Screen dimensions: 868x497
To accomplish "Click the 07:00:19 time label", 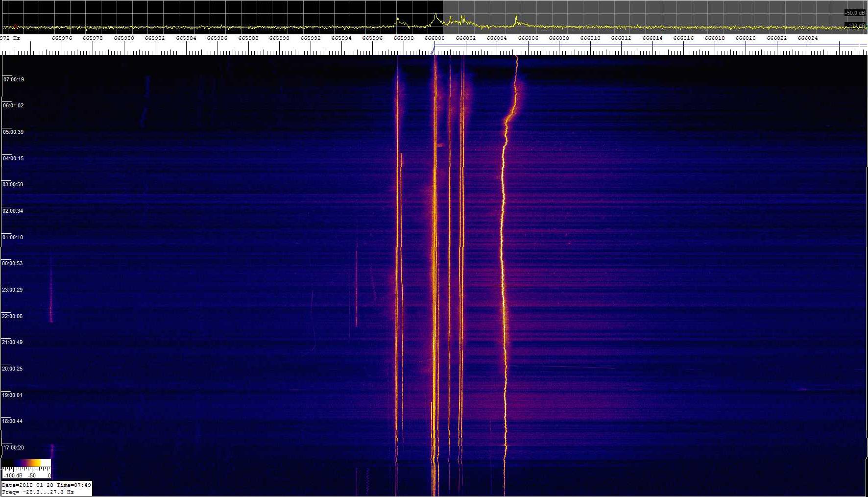I will point(14,79).
